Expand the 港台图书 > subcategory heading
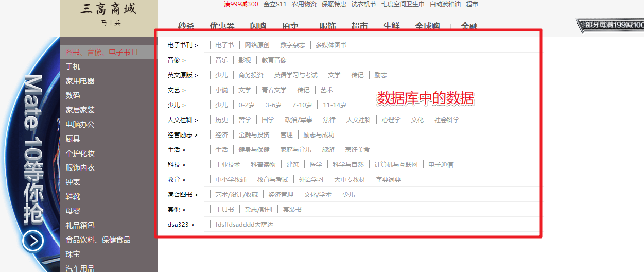 tap(183, 195)
